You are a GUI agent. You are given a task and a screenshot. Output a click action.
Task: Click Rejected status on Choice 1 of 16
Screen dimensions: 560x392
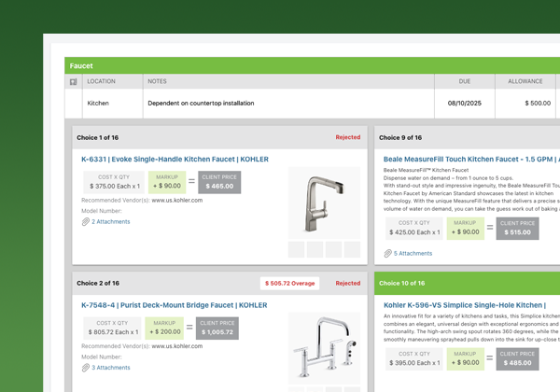point(348,137)
